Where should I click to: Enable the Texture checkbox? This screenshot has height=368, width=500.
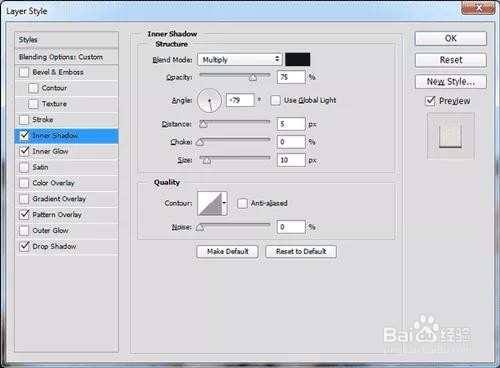33,104
